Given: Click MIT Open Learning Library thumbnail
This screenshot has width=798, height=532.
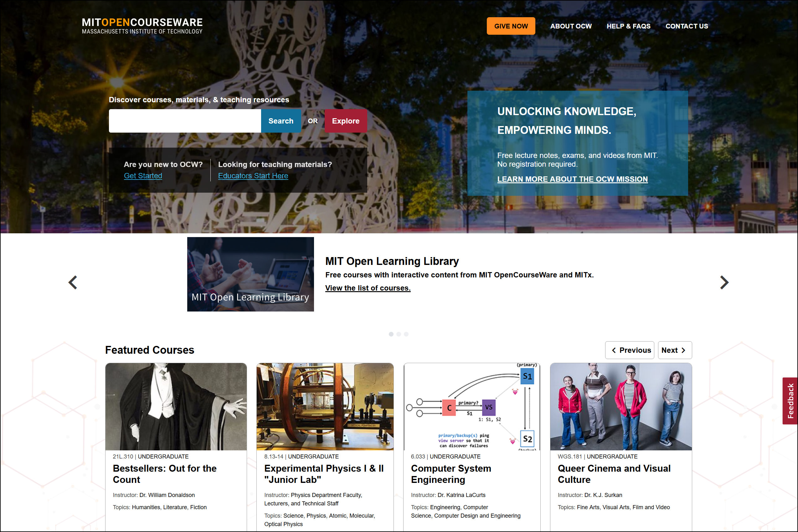Looking at the screenshot, I should point(250,274).
